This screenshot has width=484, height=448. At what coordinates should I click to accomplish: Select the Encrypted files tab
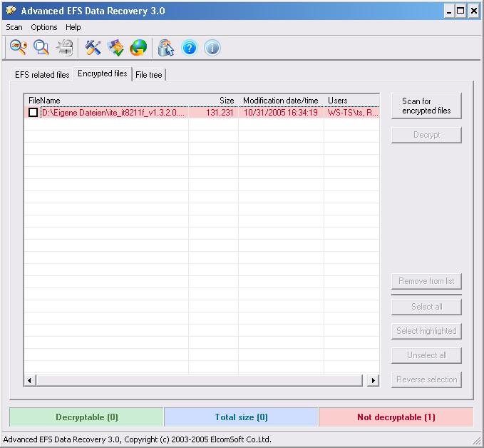tap(103, 73)
